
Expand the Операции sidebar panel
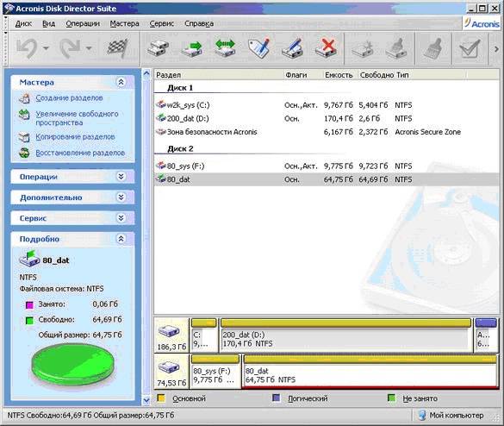click(121, 176)
